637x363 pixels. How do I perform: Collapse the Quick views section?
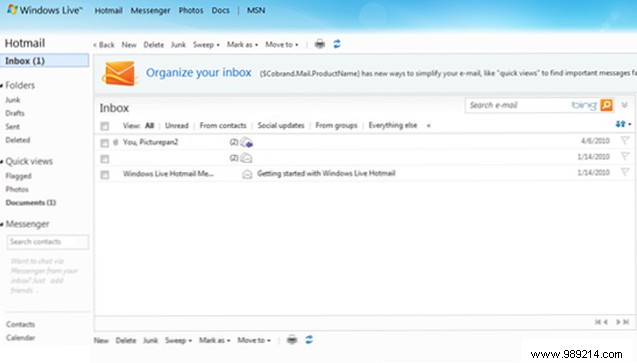click(2, 162)
